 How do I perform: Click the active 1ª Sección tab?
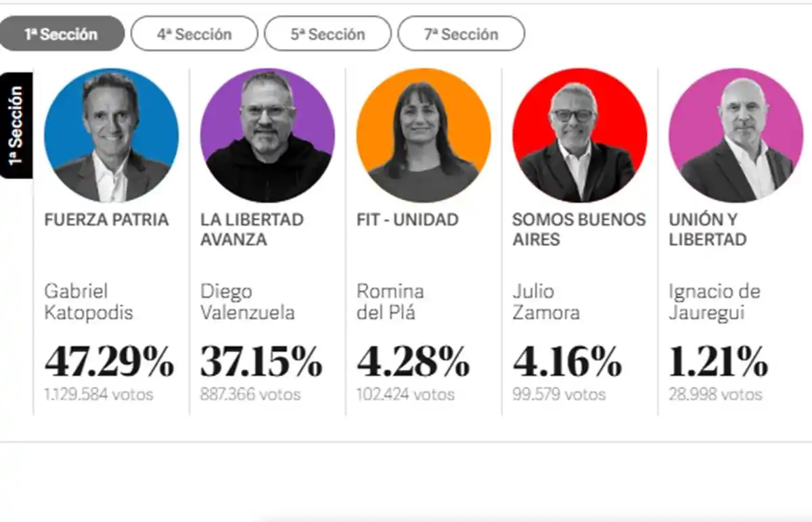pyautogui.click(x=62, y=32)
